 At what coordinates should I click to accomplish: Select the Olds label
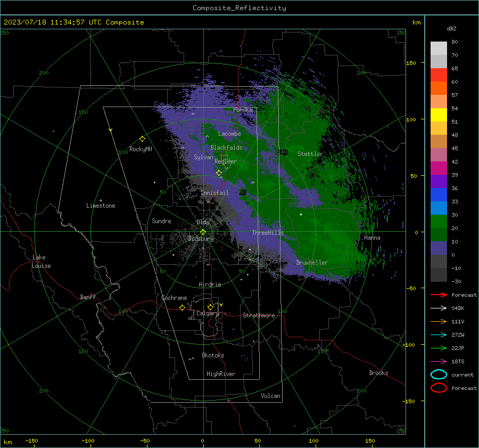(x=203, y=222)
